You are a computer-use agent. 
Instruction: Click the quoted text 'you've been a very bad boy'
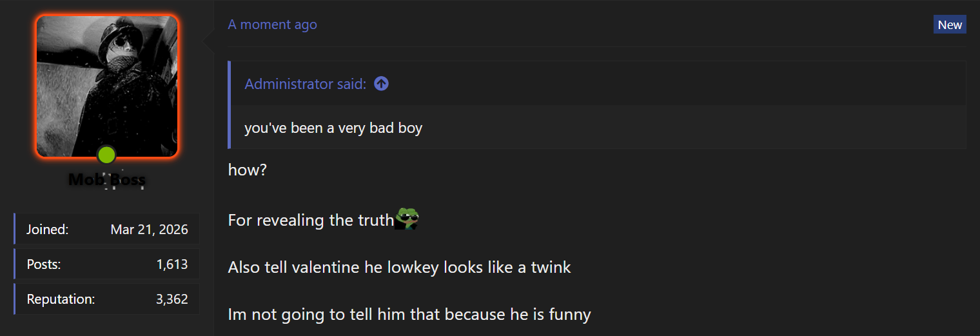point(333,128)
